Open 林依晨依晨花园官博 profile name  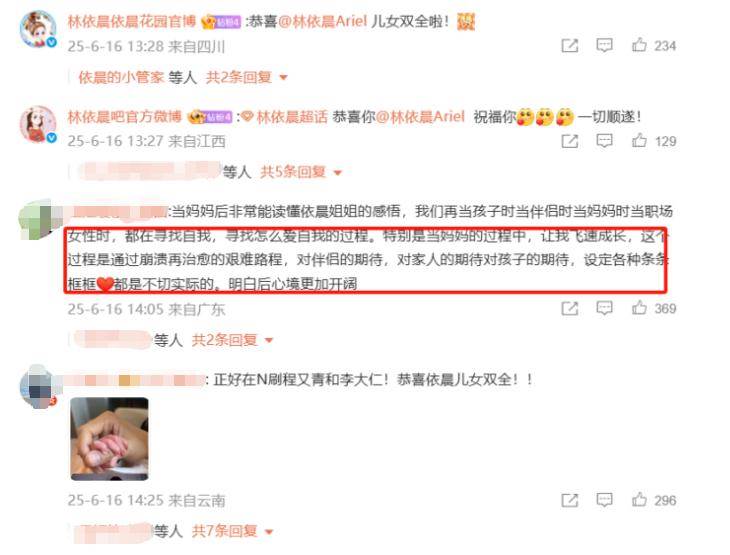click(x=132, y=21)
